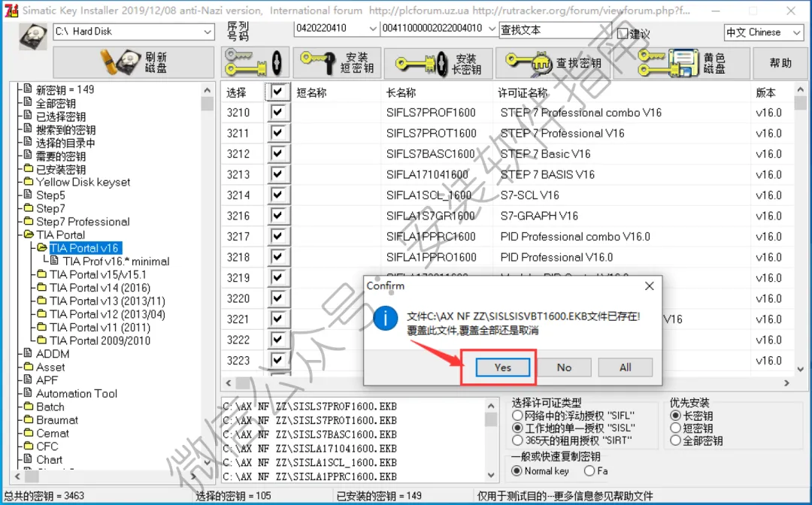
Task: Toggle the select-all checkbox in table header
Action: point(278,92)
